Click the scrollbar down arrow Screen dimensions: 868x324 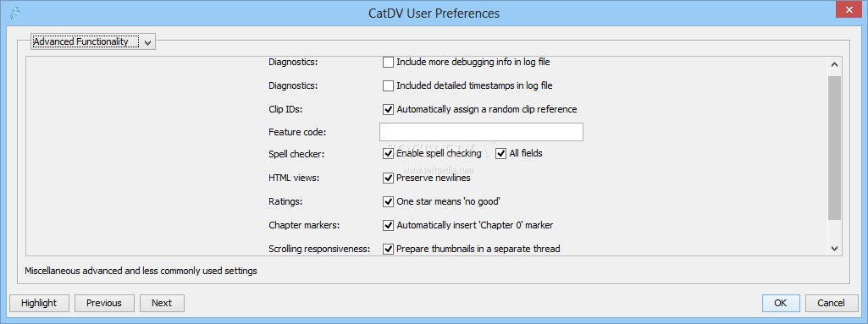click(x=835, y=248)
